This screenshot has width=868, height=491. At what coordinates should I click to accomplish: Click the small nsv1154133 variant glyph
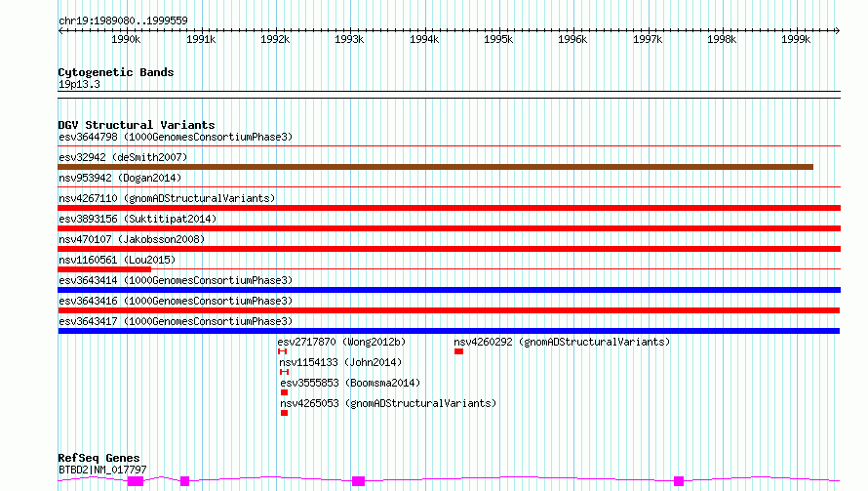(285, 372)
